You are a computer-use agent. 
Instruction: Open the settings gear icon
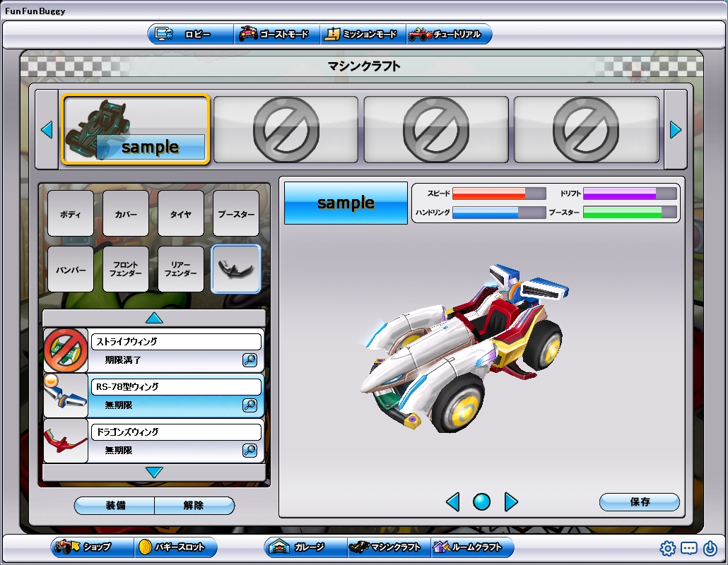668,548
